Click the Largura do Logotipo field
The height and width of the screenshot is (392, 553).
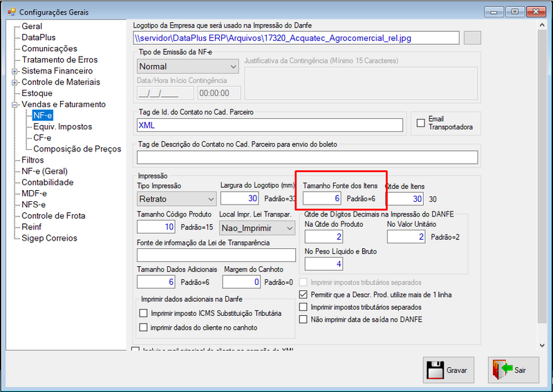click(240, 198)
